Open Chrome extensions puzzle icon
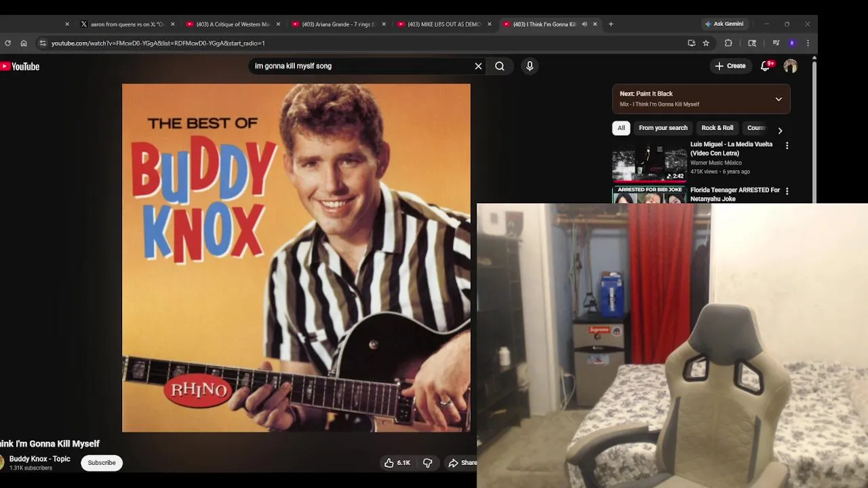Viewport: 868px width, 488px height. tap(728, 43)
